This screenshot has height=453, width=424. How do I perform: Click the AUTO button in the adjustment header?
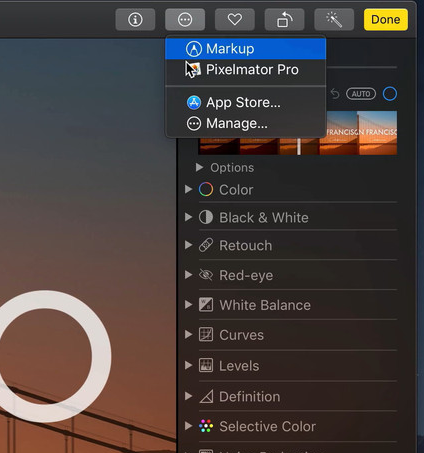pos(361,94)
